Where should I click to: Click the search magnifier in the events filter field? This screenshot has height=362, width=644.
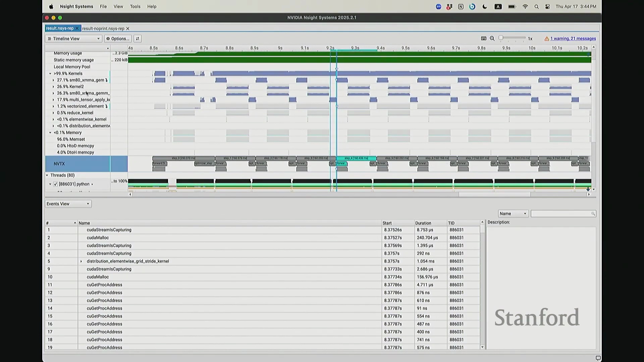click(593, 214)
